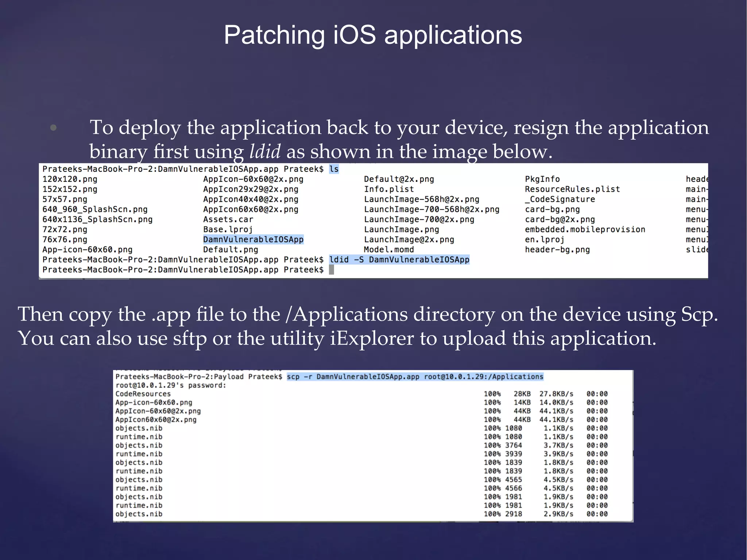Click the '4565' byte count value
Image resolution: width=747 pixels, height=560 pixels.
tap(514, 480)
